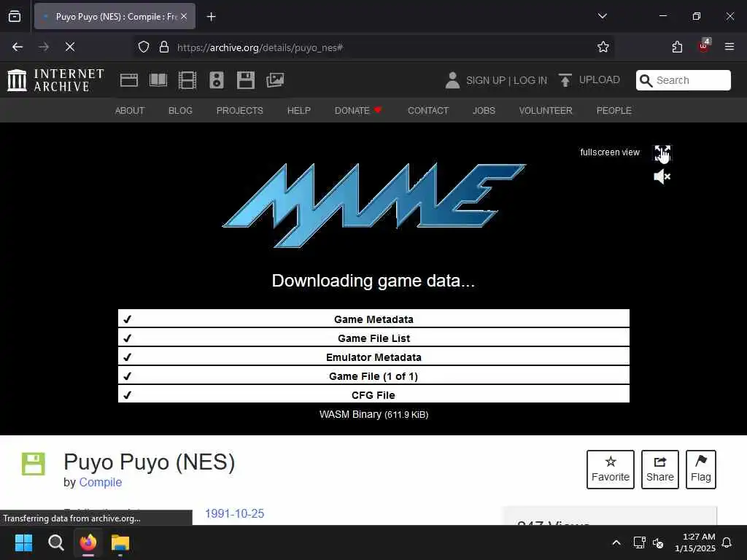List all tabs dropdown arrow
Screen dimensions: 747x560
click(602, 16)
